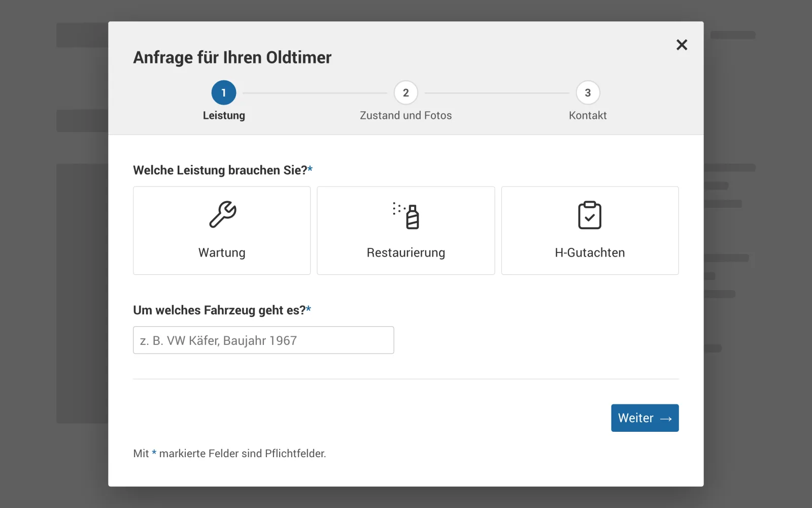Choose the Wartung label in service cards
The image size is (812, 508).
tap(222, 252)
